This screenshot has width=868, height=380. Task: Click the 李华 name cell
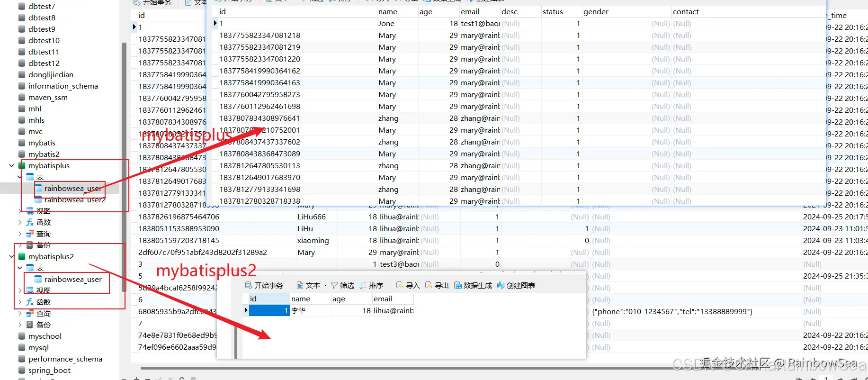310,310
